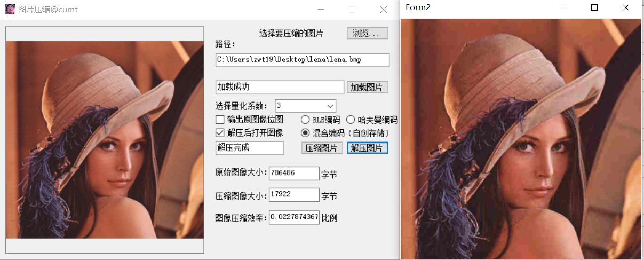
Task: Click the 原始图像大小 value field
Action: pos(294,173)
